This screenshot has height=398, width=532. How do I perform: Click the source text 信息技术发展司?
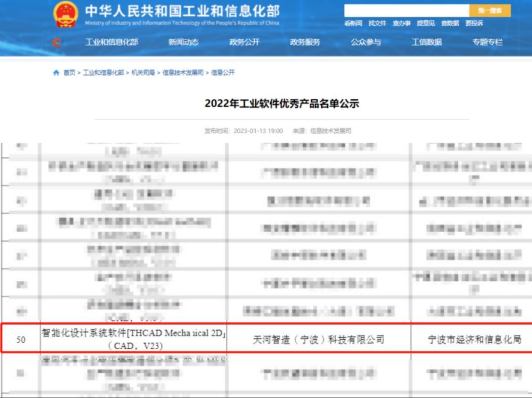tap(331, 131)
